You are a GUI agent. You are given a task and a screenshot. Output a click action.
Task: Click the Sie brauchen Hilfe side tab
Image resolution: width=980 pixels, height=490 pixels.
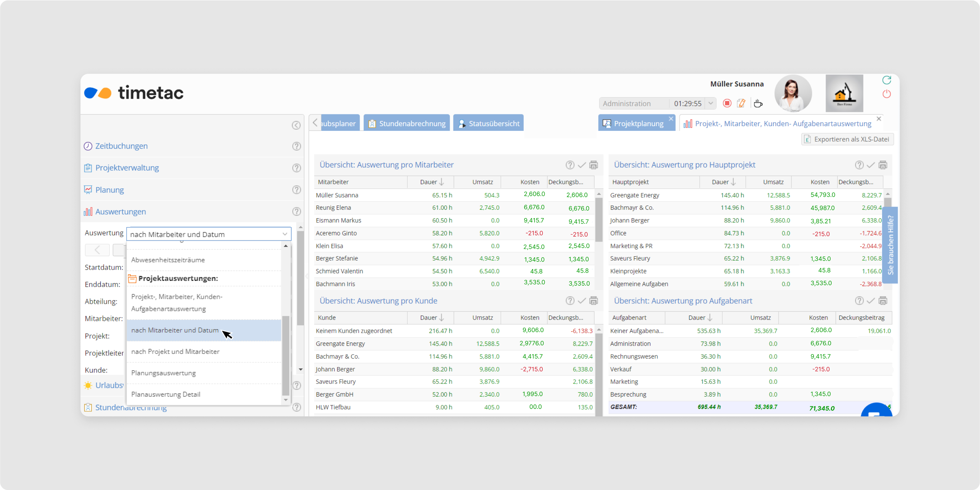pyautogui.click(x=890, y=245)
